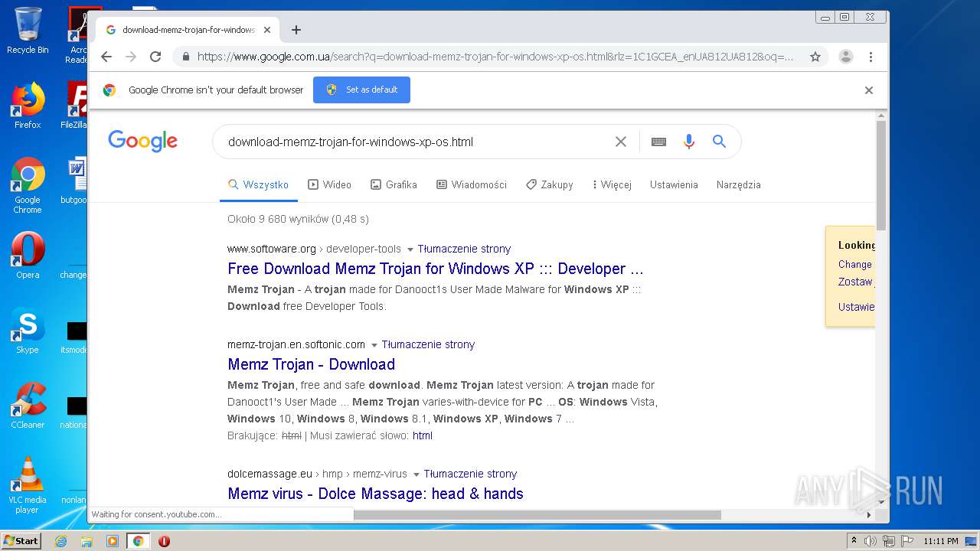Open the on-screen keyboard input tool
The width and height of the screenshot is (980, 551).
pyautogui.click(x=658, y=142)
